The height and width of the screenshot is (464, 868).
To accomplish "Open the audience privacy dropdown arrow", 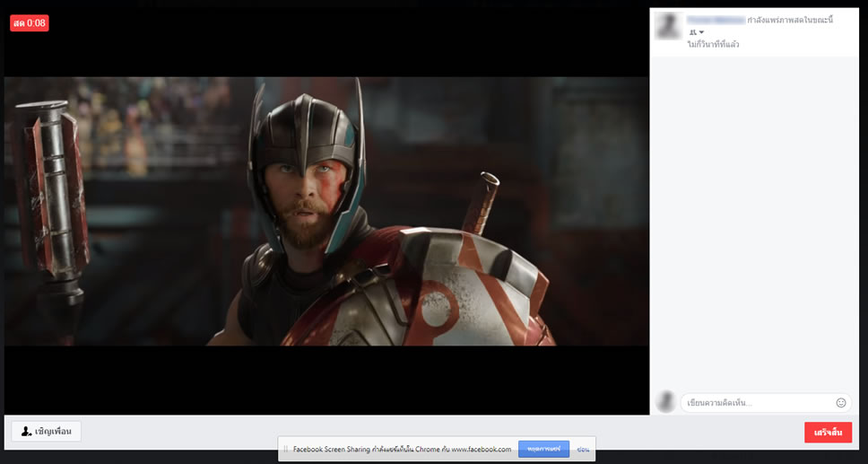I will click(x=701, y=32).
